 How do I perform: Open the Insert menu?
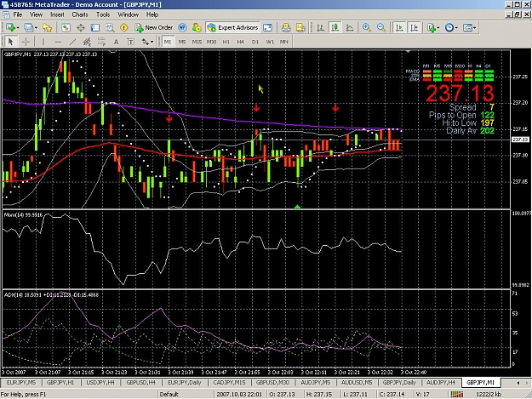click(57, 14)
